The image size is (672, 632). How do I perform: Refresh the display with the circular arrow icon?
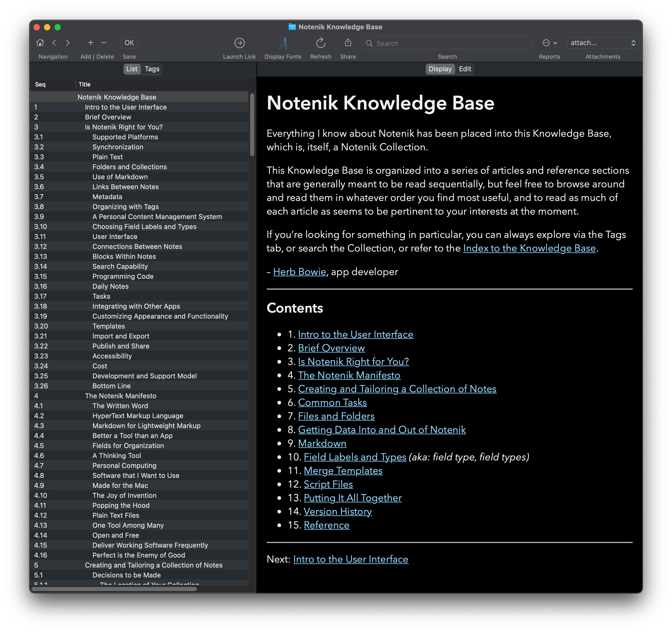[x=321, y=43]
